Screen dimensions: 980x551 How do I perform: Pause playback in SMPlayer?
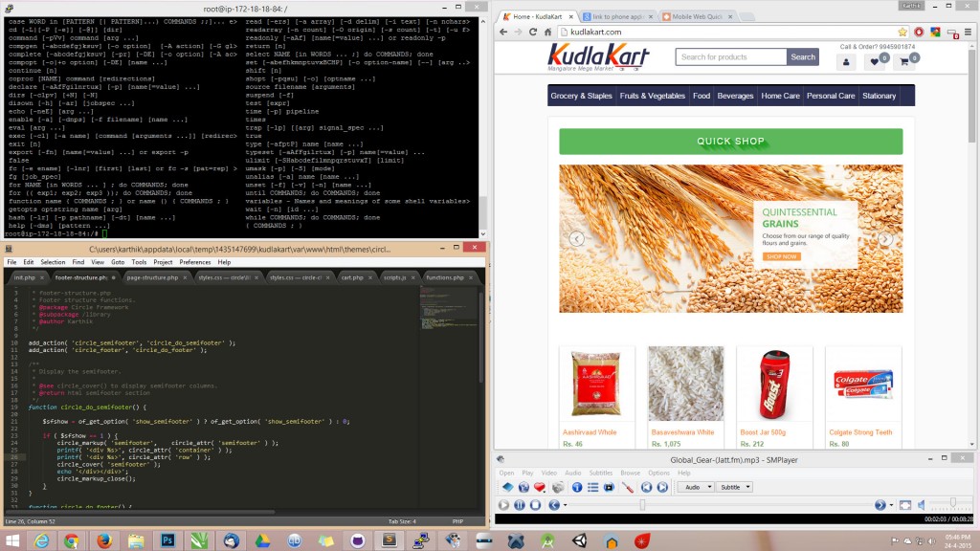(x=520, y=505)
